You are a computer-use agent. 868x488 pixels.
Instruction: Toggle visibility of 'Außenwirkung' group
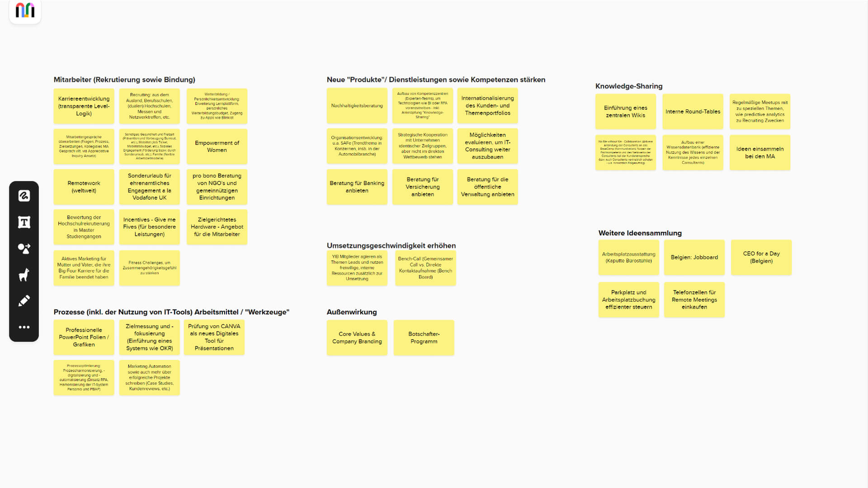coord(352,312)
